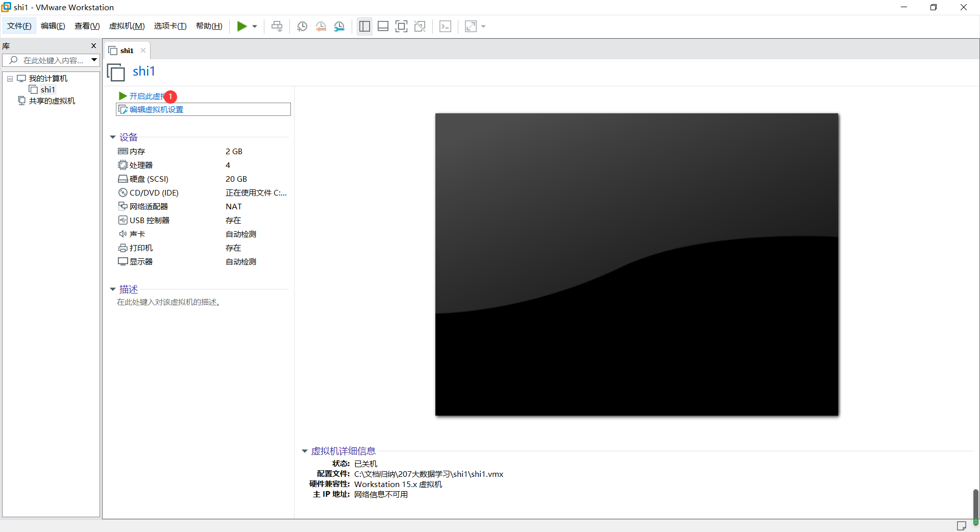Switch to the shi1 tab
The image size is (980, 532).
point(127,51)
